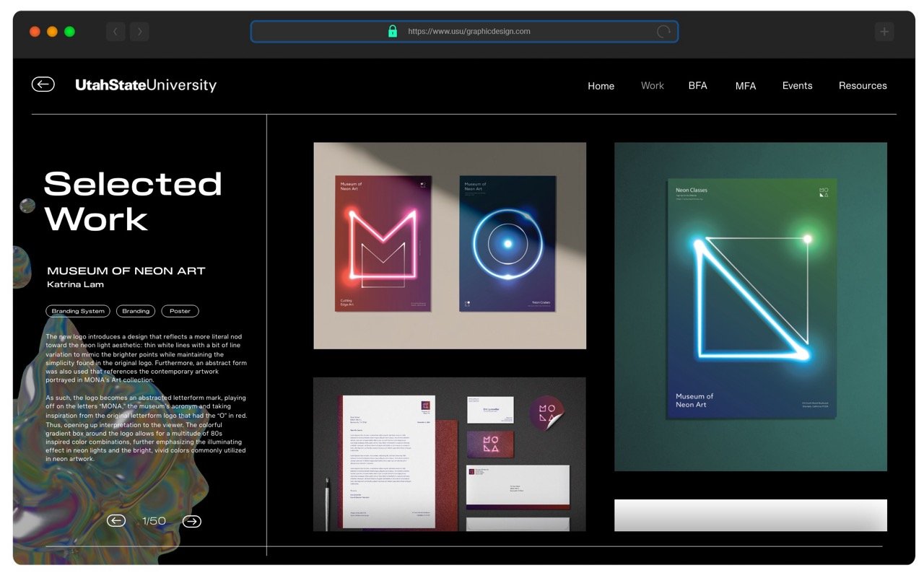
Task: Click the green padlock security icon
Action: 392,31
